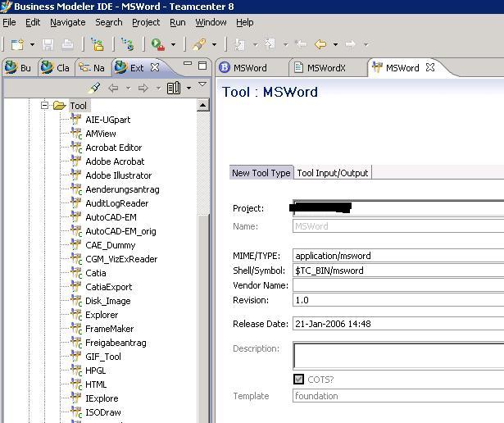Close the Ext view tab
The height and width of the screenshot is (423, 504).
pyautogui.click(x=155, y=67)
